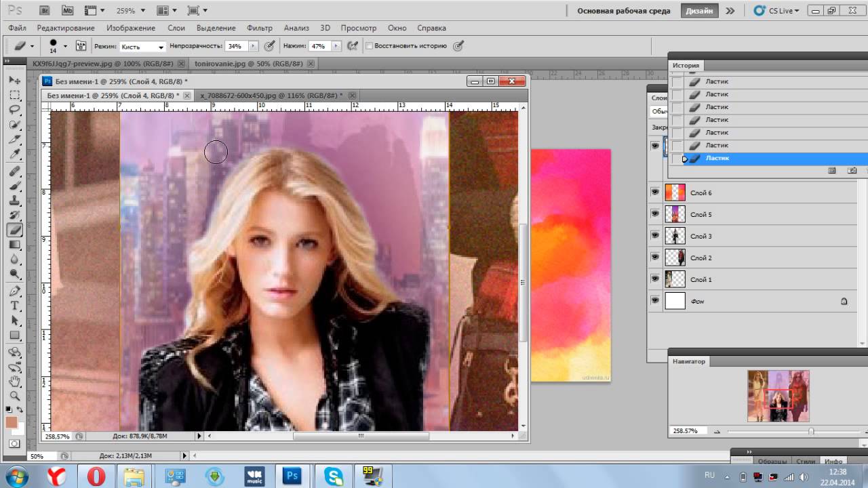Toggle tablet pressure for opacity icon
The image size is (868, 488).
click(x=269, y=46)
